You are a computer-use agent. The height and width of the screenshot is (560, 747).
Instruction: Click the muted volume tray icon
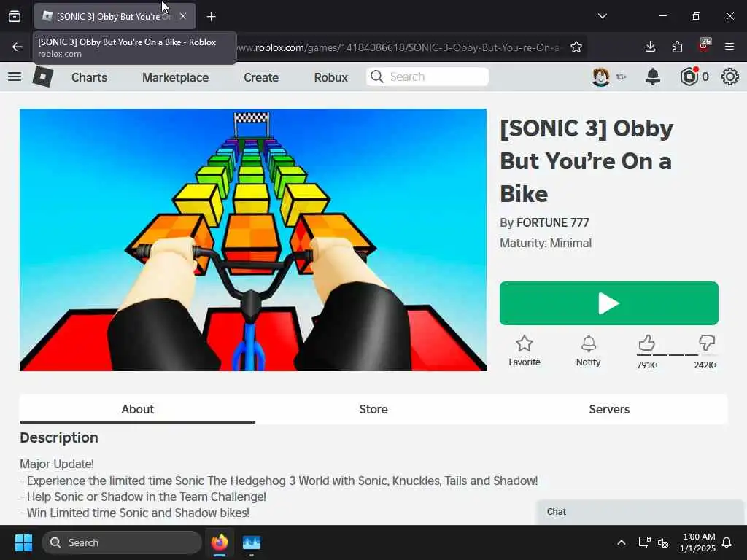663,542
